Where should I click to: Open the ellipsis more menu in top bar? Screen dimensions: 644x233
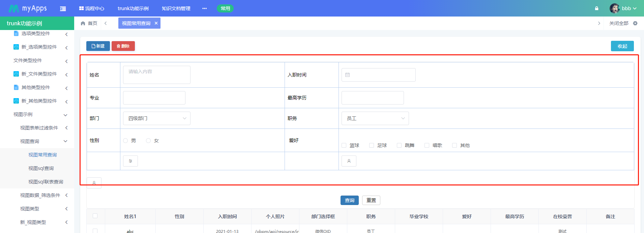204,8
